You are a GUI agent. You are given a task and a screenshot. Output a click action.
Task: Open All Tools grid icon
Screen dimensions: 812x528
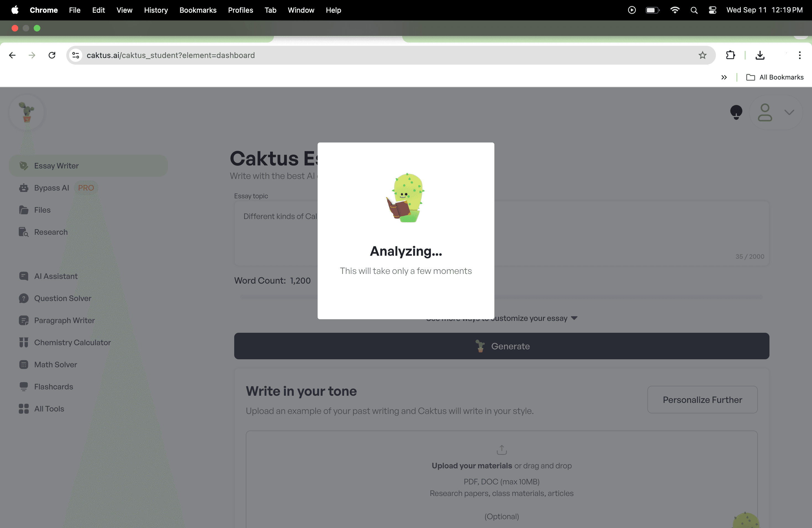coord(23,409)
